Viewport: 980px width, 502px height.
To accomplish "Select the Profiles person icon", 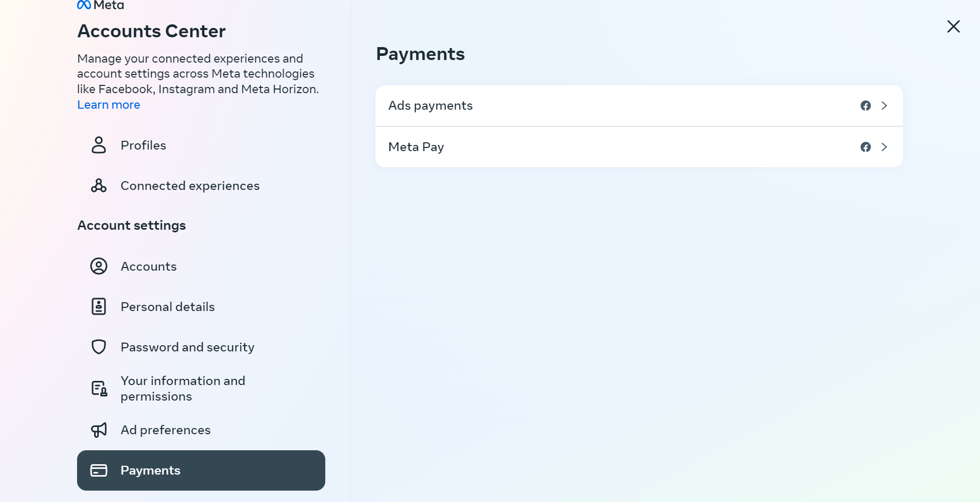I will pos(98,145).
